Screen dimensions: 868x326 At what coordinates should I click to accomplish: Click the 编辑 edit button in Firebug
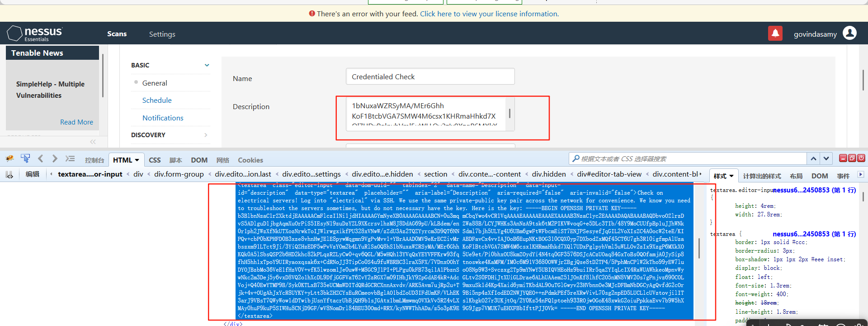pyautogui.click(x=33, y=174)
